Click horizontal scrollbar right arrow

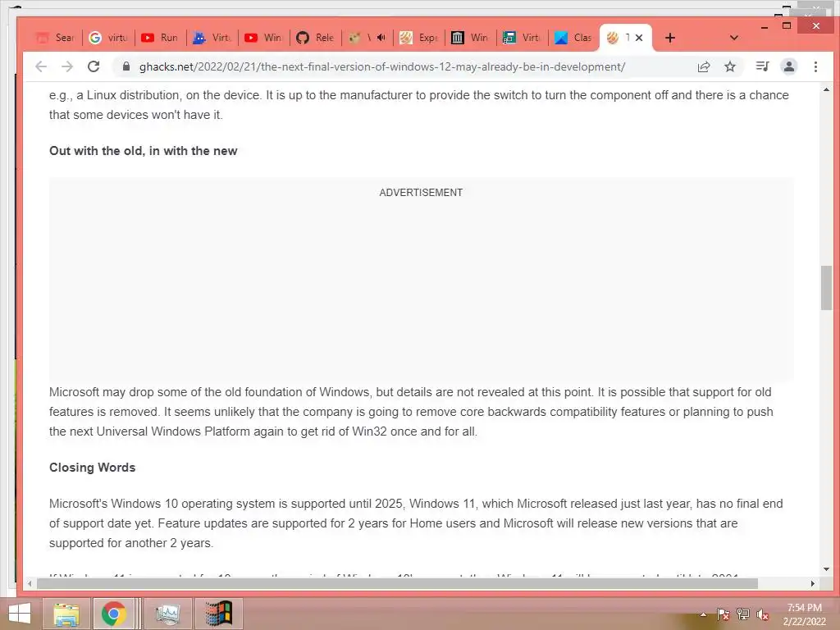click(x=813, y=583)
